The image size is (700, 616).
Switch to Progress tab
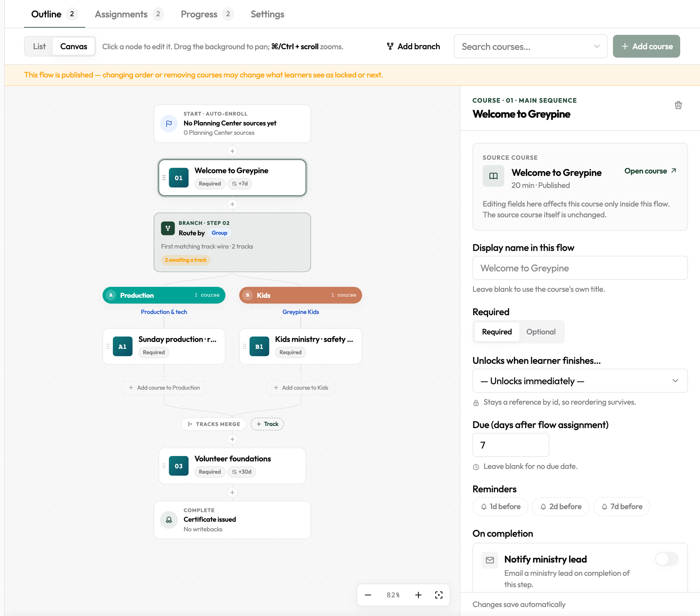pos(207,14)
